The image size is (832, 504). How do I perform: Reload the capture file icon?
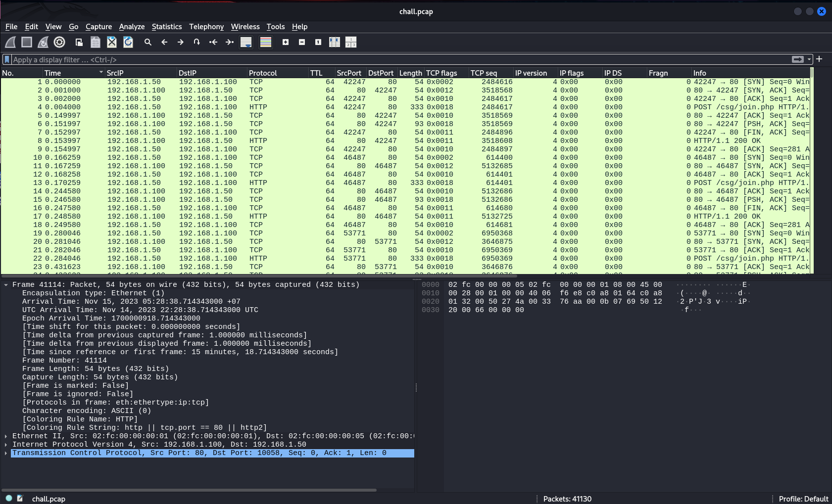pyautogui.click(x=128, y=42)
